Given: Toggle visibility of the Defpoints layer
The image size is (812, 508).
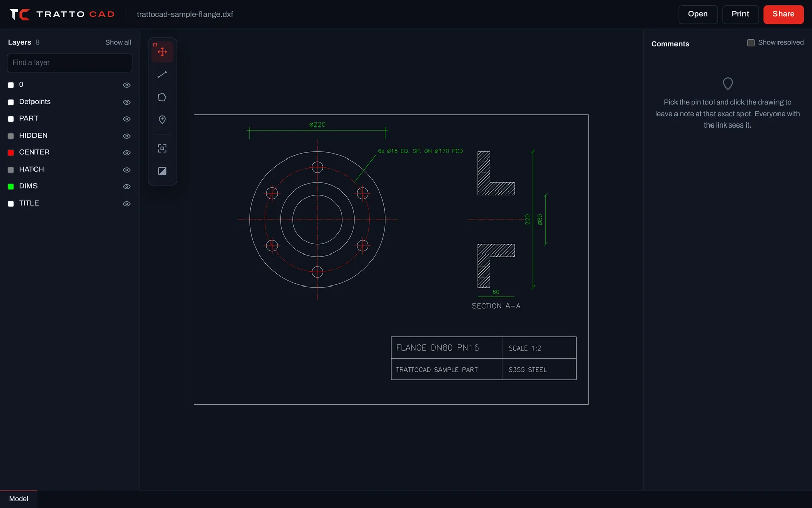Looking at the screenshot, I should pos(127,102).
